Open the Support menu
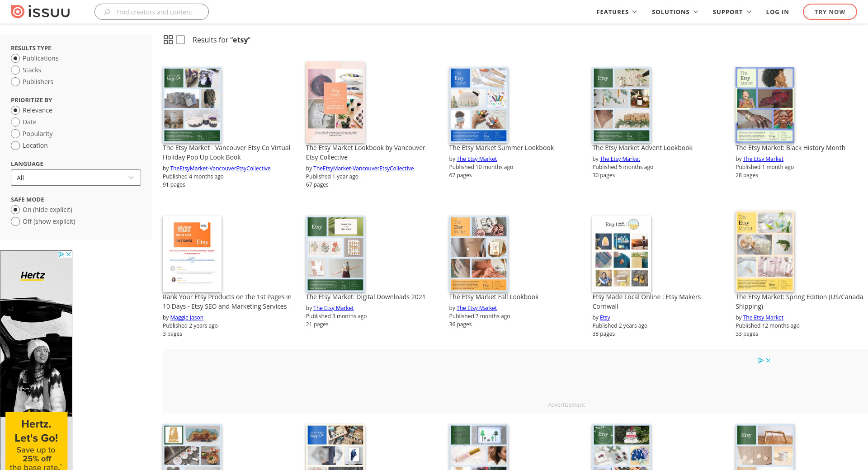The height and width of the screenshot is (470, 868). tap(732, 12)
